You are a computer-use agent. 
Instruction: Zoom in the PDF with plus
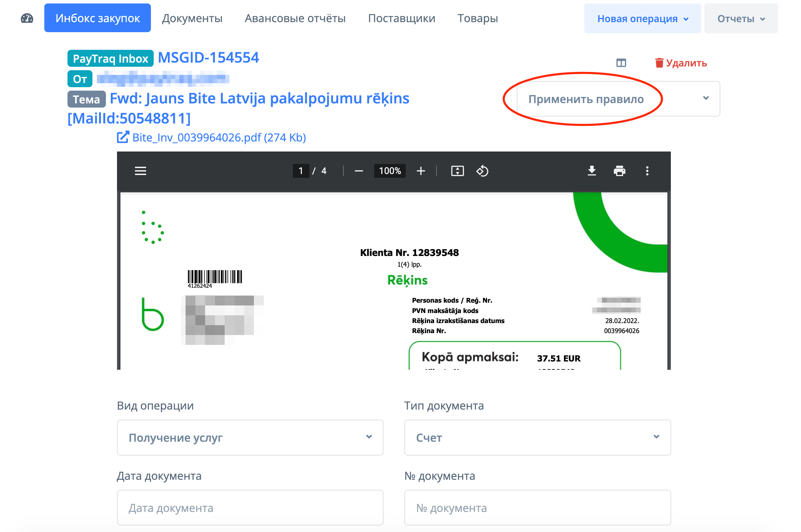[421, 171]
